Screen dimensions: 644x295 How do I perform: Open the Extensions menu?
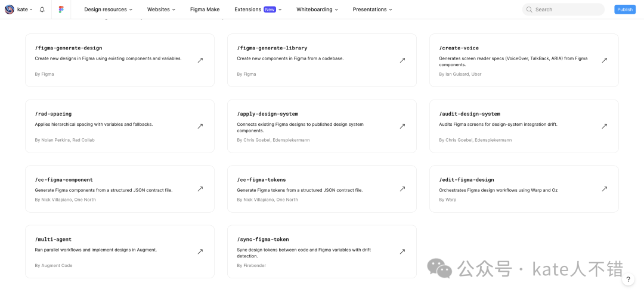click(x=258, y=10)
